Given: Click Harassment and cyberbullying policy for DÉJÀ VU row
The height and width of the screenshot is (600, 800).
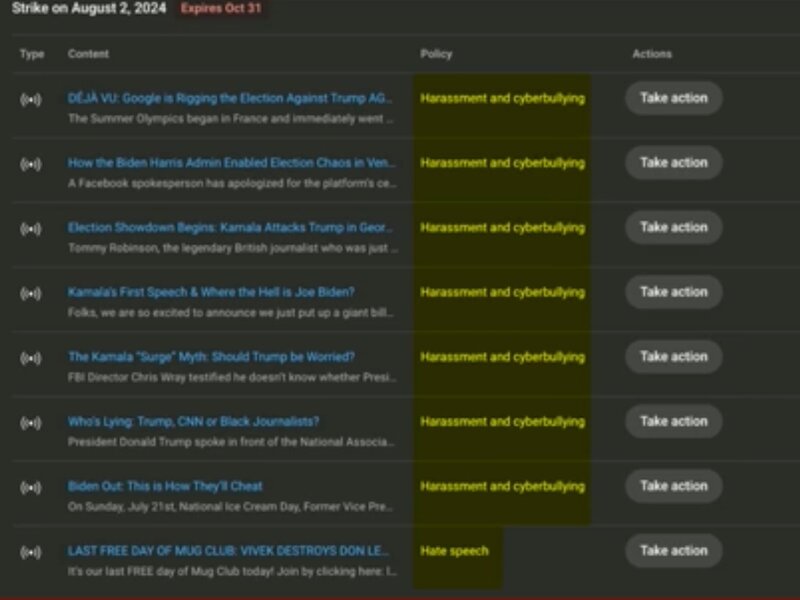Looking at the screenshot, I should click(503, 98).
